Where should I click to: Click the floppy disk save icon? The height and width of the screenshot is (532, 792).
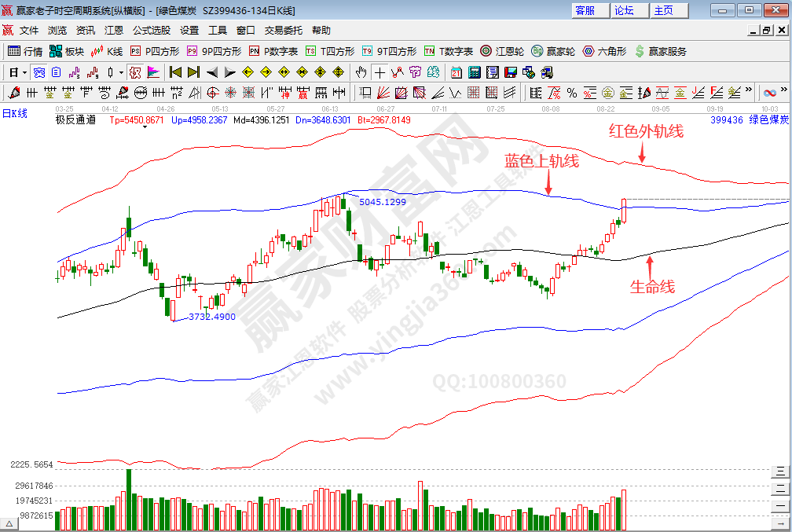511,72
